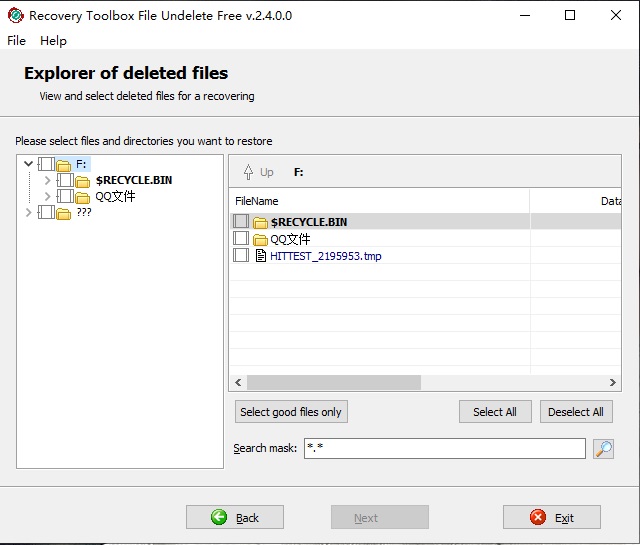This screenshot has height=545, width=640.
Task: Select ??? label in the tree
Action: pyautogui.click(x=84, y=212)
